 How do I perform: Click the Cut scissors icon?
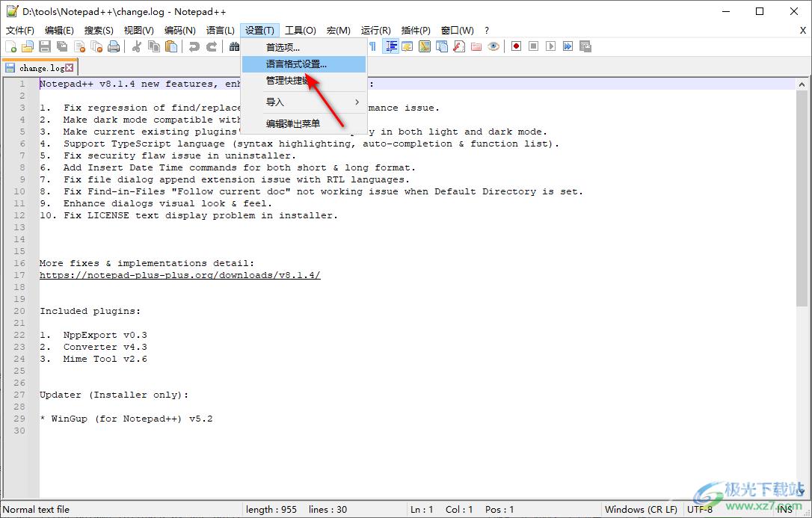[137, 46]
